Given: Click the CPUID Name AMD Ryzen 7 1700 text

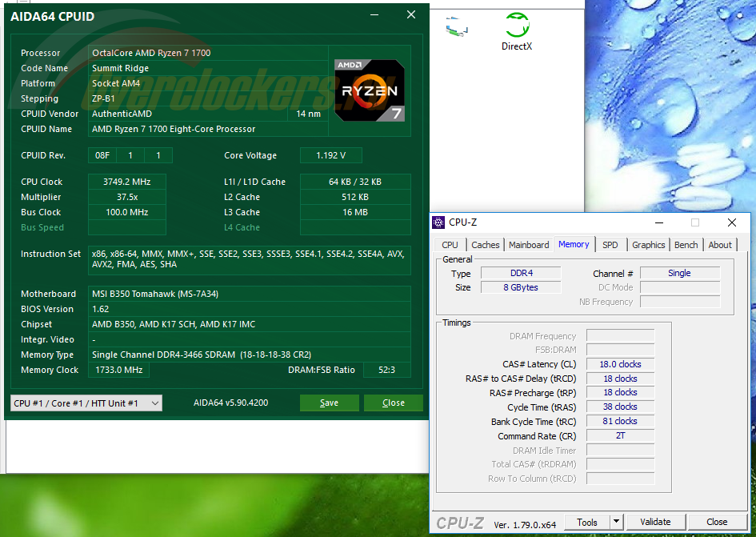Looking at the screenshot, I should (174, 129).
